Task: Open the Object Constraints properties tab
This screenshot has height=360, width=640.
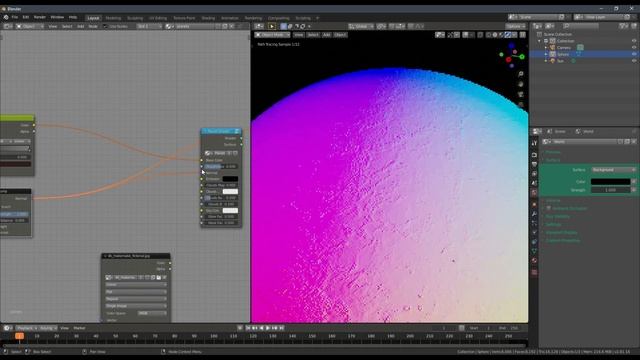Action: [534, 242]
